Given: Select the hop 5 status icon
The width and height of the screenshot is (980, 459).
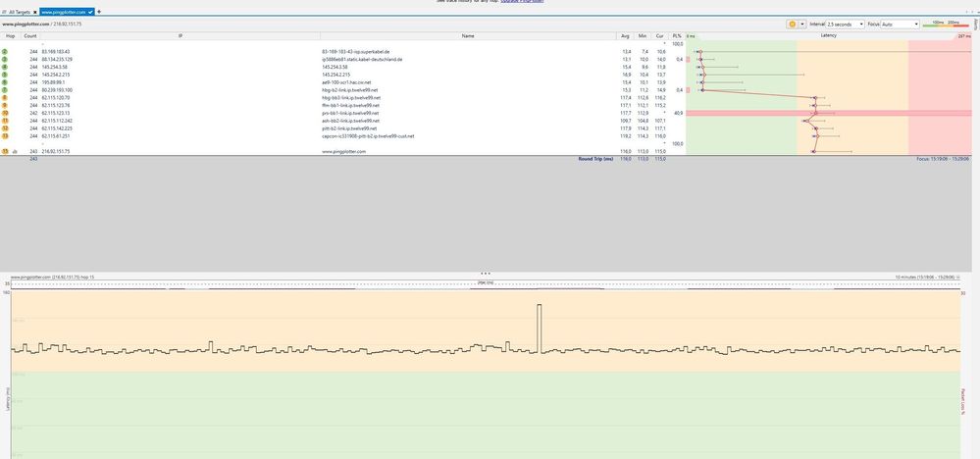Looking at the screenshot, I should (x=5, y=75).
